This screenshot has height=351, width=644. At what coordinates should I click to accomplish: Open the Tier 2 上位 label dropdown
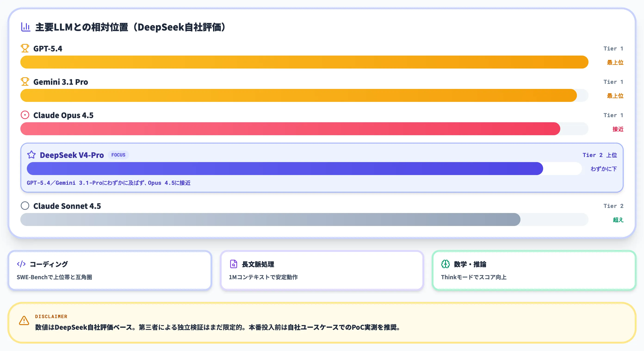[x=600, y=155]
